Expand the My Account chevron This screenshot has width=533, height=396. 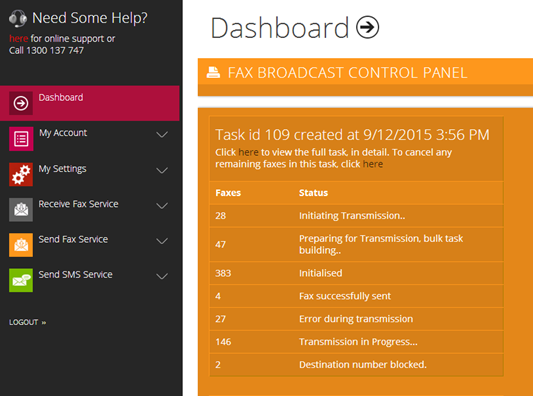162,135
